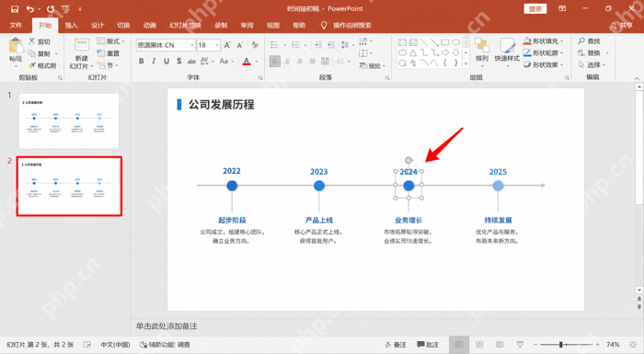Expand the shapes gallery more arrow

[466, 63]
